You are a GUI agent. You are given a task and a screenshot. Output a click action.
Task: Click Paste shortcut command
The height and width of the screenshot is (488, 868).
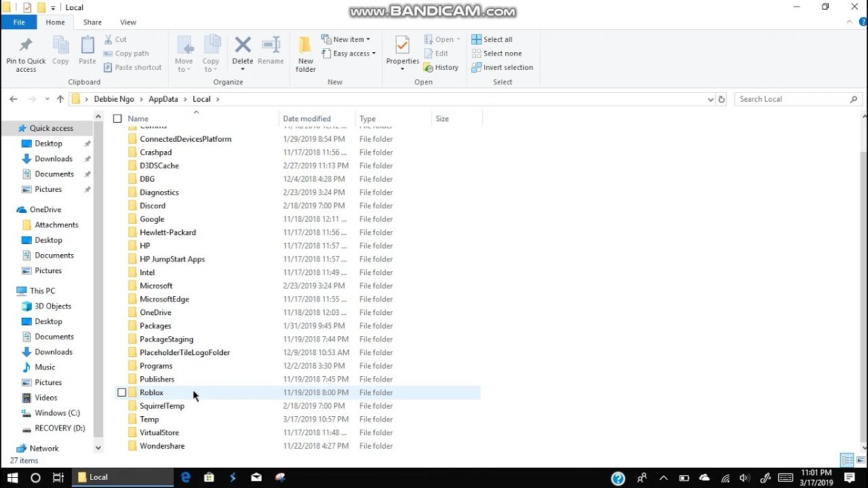pos(133,67)
